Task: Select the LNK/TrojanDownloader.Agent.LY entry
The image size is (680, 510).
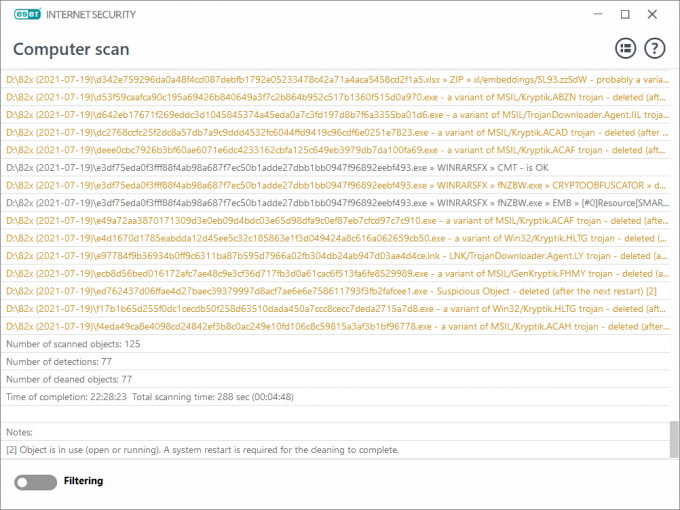Action: click(335, 256)
